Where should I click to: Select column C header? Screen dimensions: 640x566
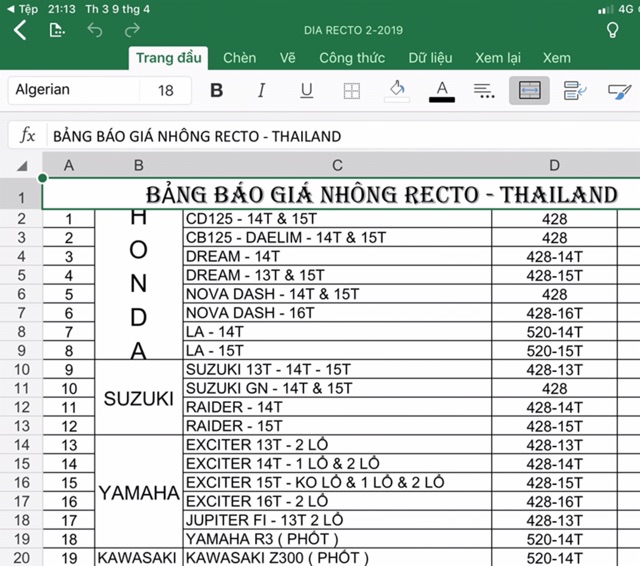coord(337,165)
